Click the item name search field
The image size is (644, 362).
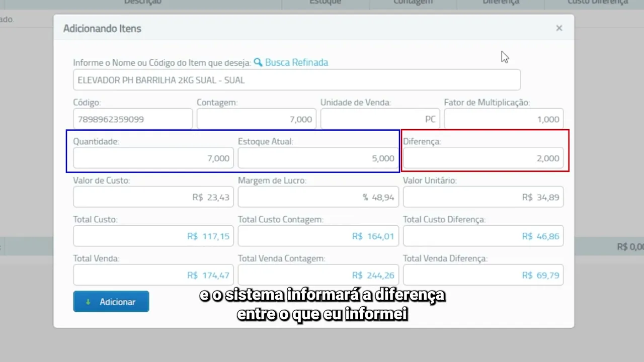pos(297,80)
